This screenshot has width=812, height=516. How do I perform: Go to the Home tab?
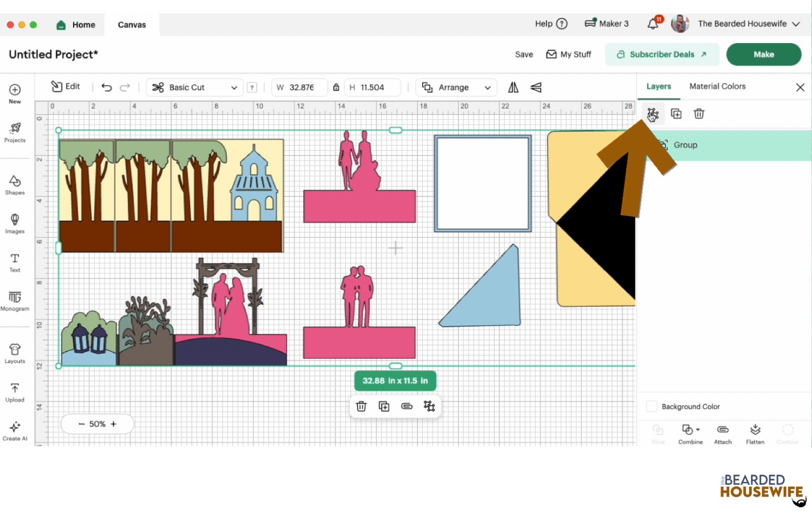point(76,24)
